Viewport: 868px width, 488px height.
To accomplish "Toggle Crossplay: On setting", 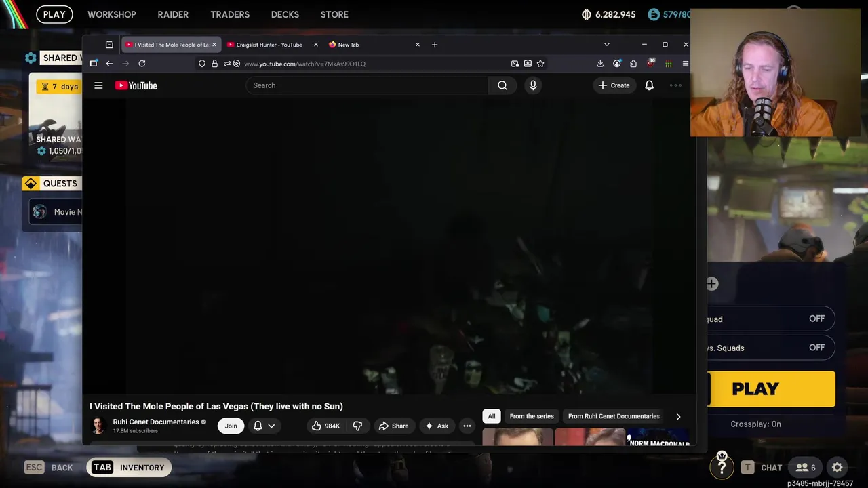I will 755,424.
